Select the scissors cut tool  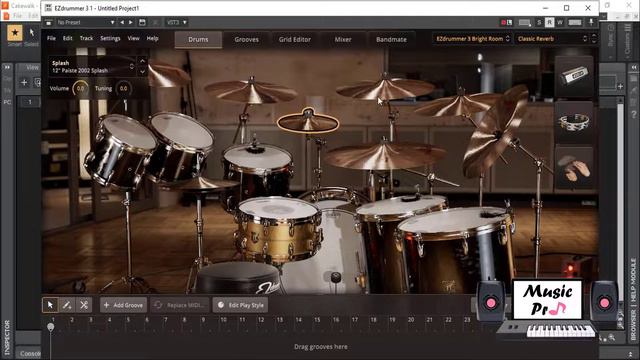click(x=84, y=305)
